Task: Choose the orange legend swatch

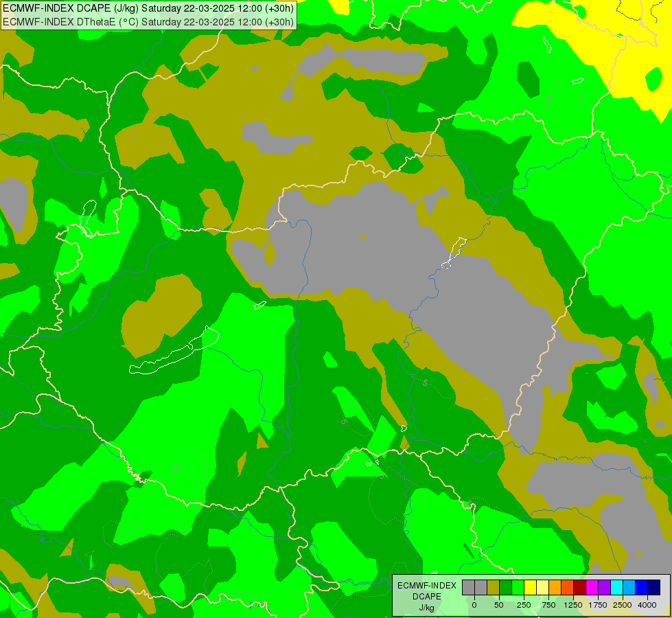Action: [555, 587]
